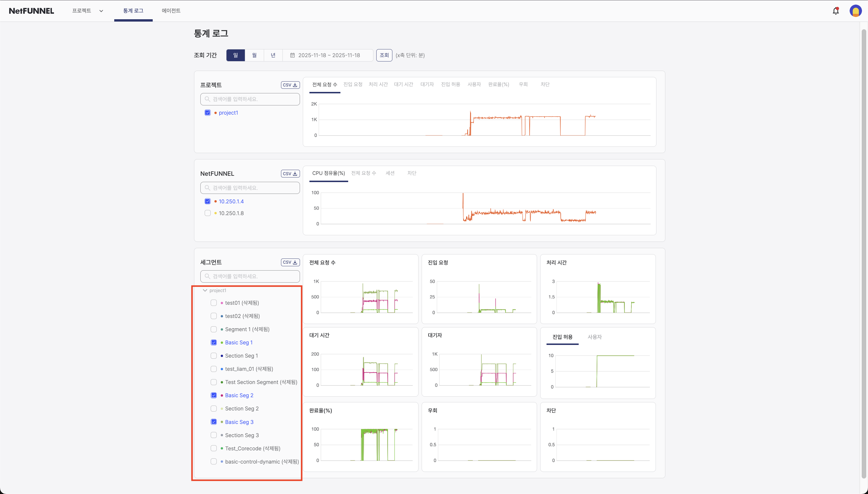The height and width of the screenshot is (494, 868).
Task: Download NetFUNNEL CSV file
Action: [x=290, y=174]
